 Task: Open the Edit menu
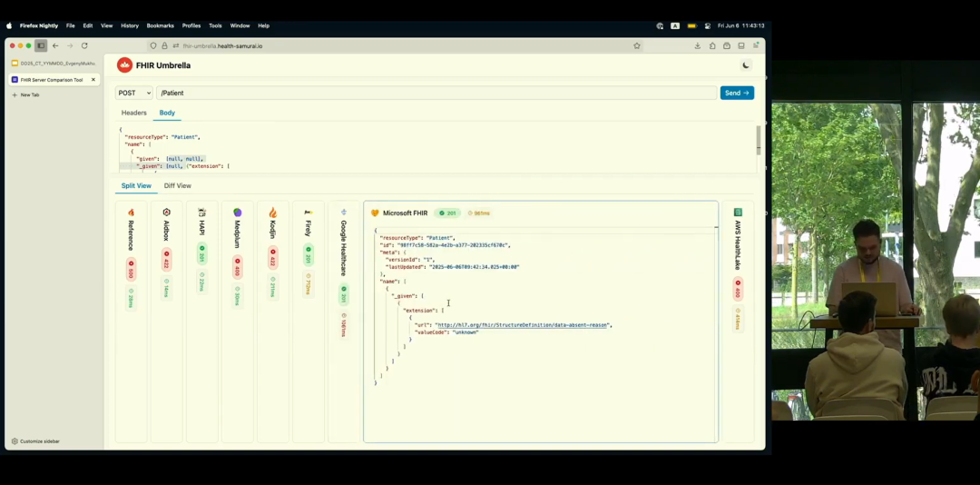(x=88, y=25)
